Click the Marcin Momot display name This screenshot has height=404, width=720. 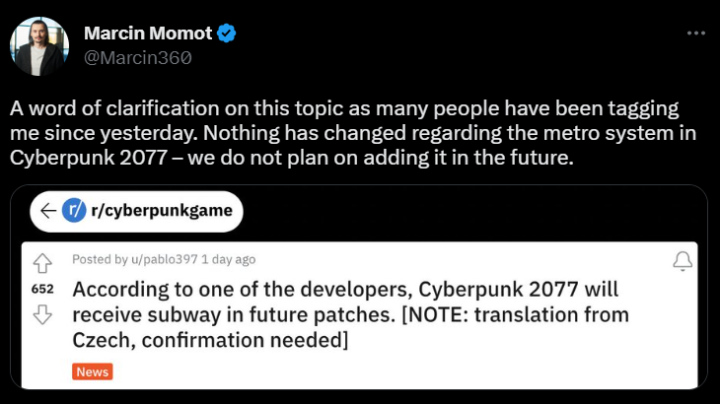click(148, 33)
